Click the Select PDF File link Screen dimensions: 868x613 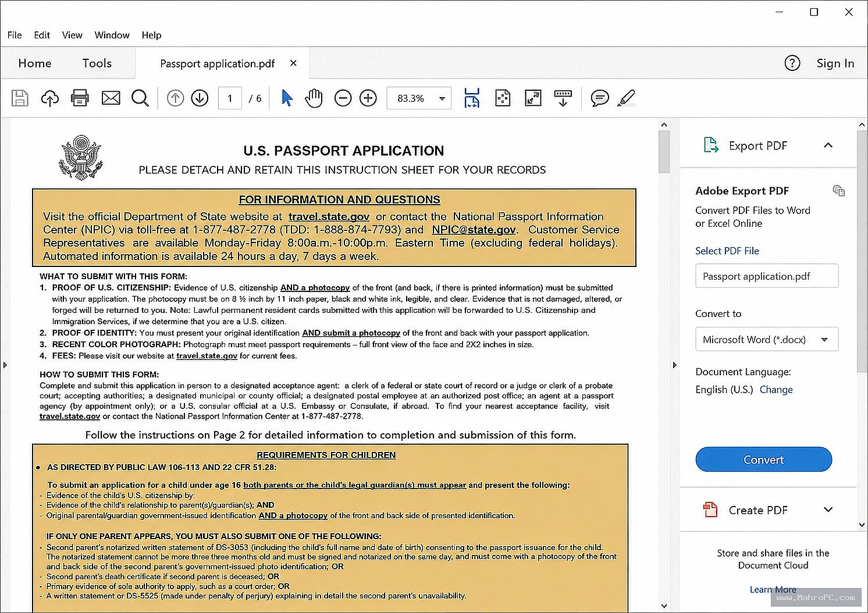coord(727,251)
